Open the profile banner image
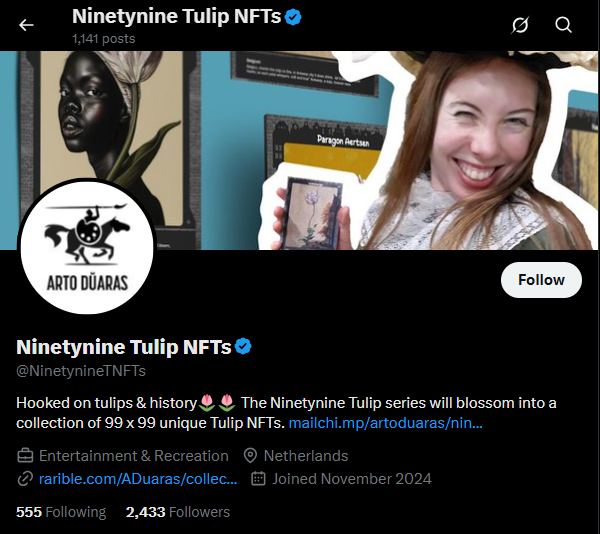600x534 pixels. coord(300,150)
